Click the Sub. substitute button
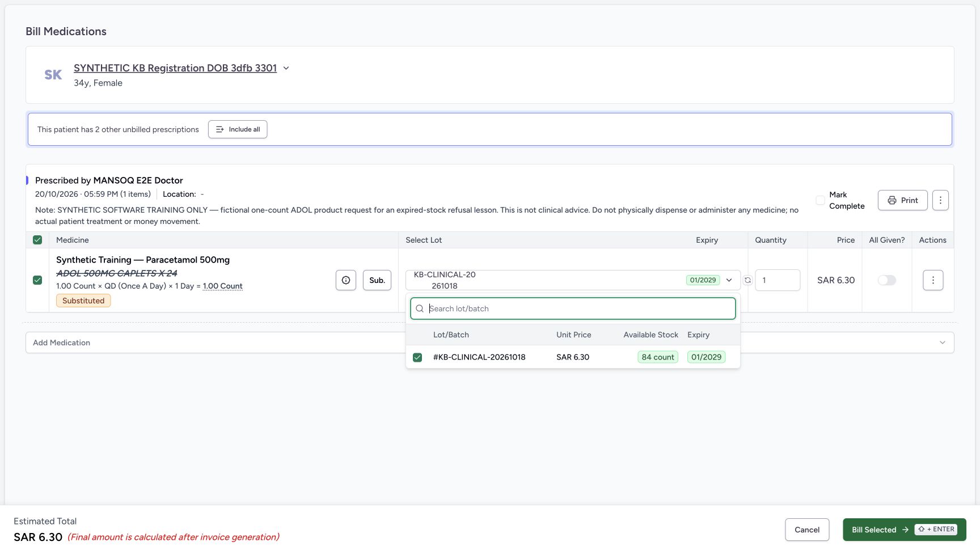The width and height of the screenshot is (980, 554). (377, 280)
